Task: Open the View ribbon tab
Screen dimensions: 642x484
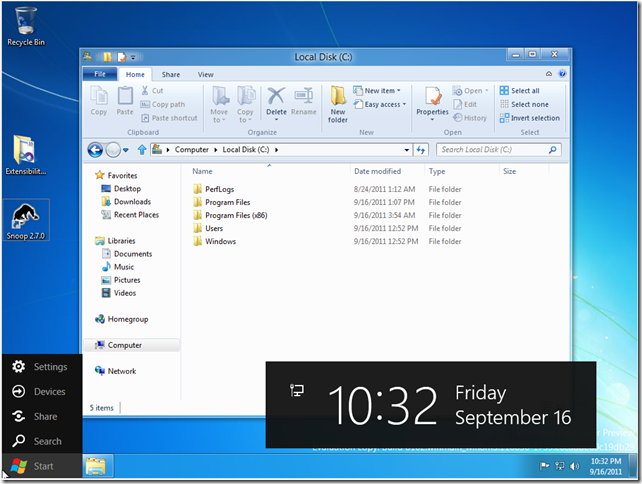Action: coord(205,74)
